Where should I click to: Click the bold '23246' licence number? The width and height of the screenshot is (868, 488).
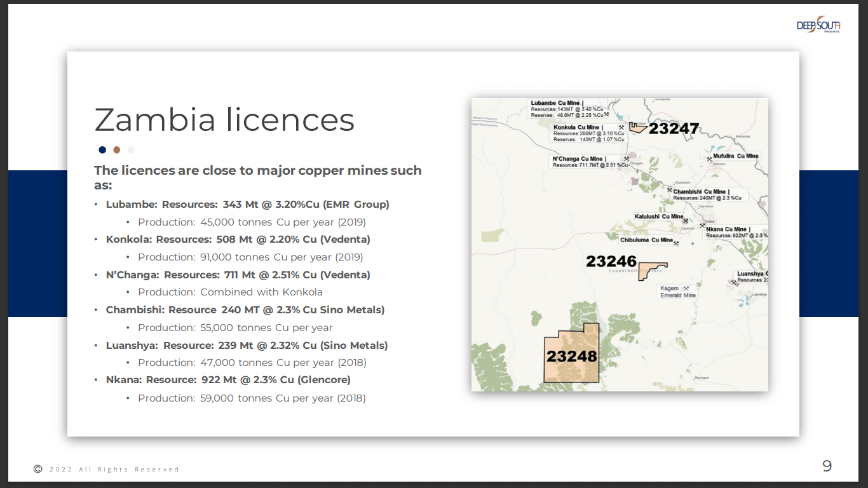click(611, 261)
